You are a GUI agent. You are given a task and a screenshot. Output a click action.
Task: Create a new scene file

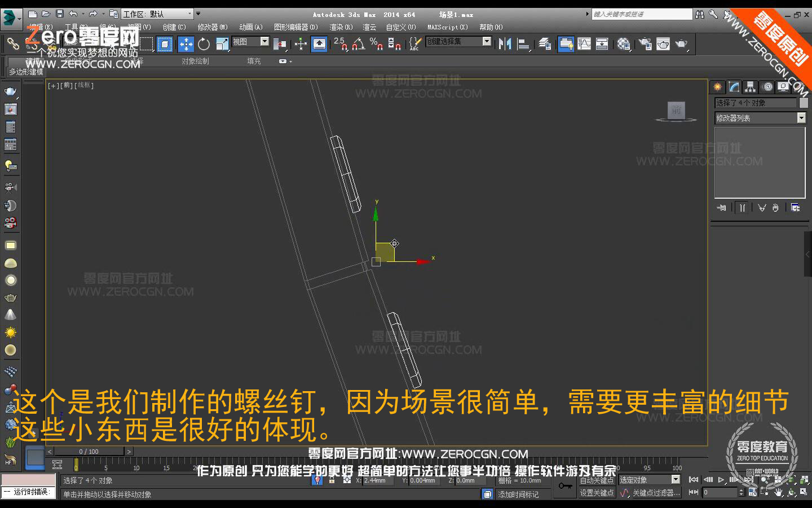(33, 14)
